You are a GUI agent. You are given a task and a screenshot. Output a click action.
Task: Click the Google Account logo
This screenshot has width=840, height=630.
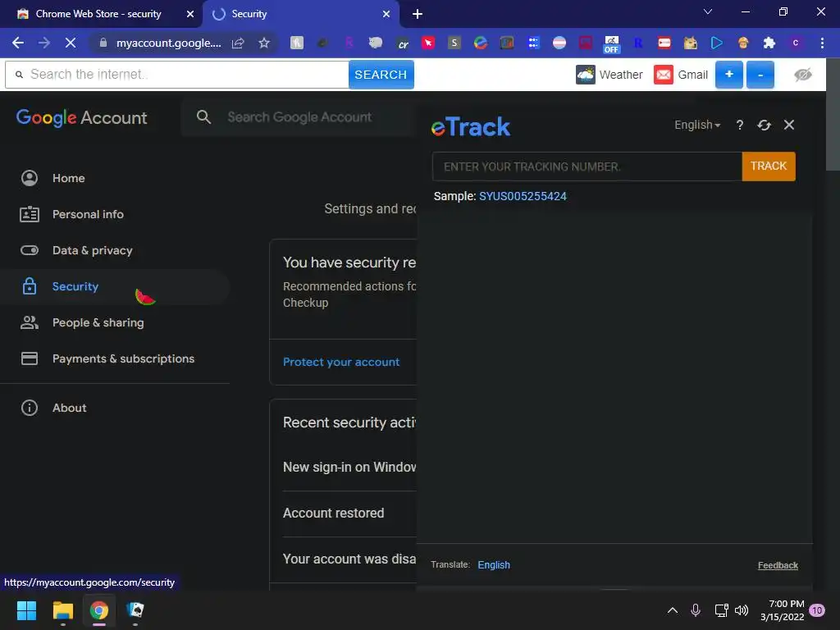coord(81,117)
